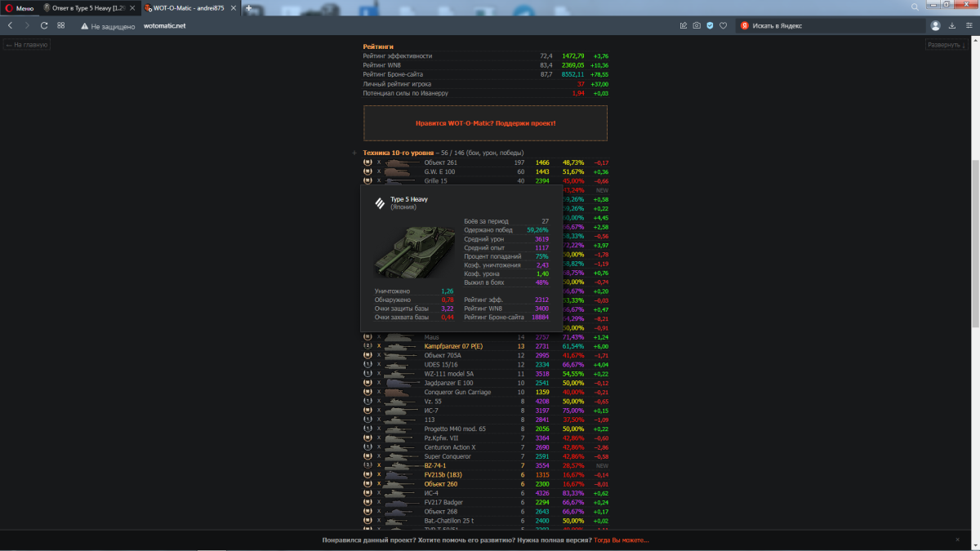This screenshot has height=551, width=980.
Task: Open the easy setup sliders icon
Action: tap(969, 25)
